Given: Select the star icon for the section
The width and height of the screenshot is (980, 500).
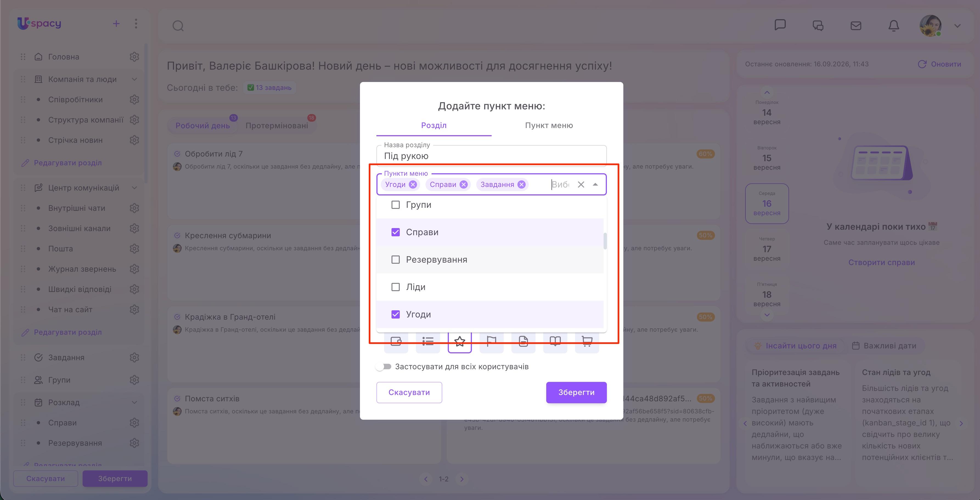Looking at the screenshot, I should point(460,341).
